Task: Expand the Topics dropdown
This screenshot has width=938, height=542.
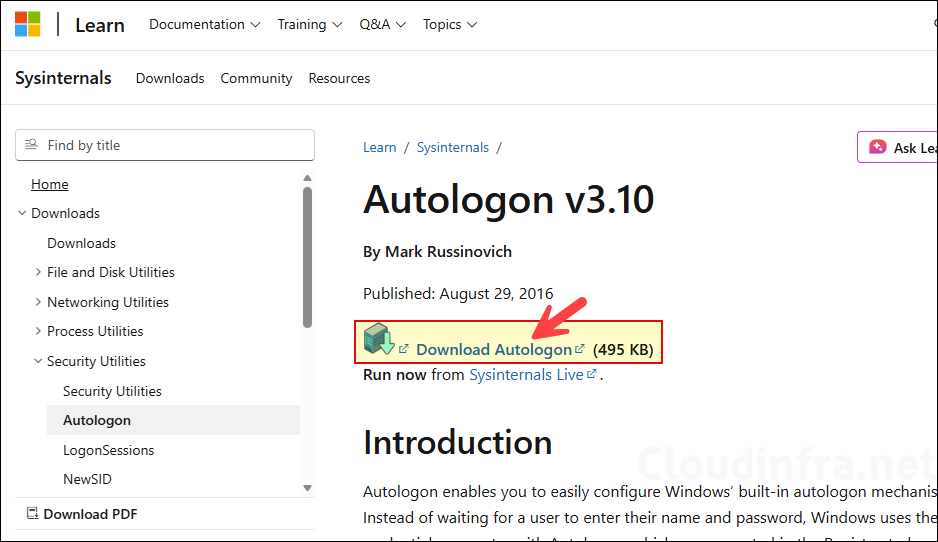Action: [449, 24]
